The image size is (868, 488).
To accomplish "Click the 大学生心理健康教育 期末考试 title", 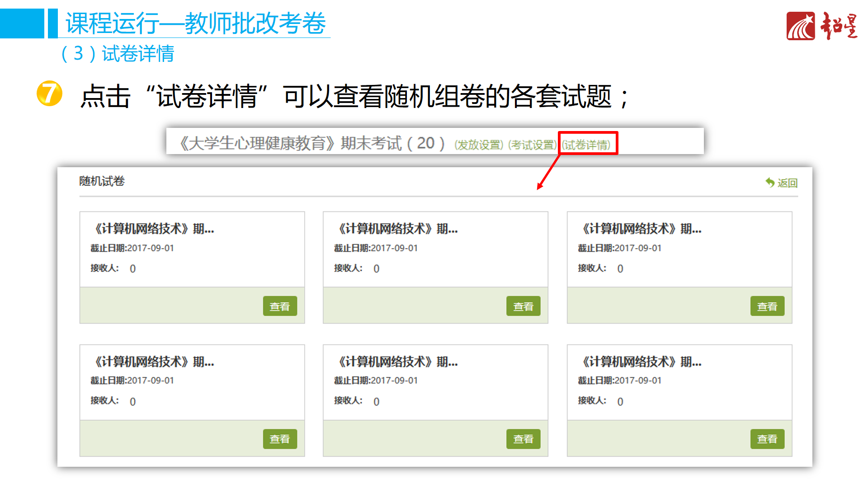I will click(x=312, y=143).
